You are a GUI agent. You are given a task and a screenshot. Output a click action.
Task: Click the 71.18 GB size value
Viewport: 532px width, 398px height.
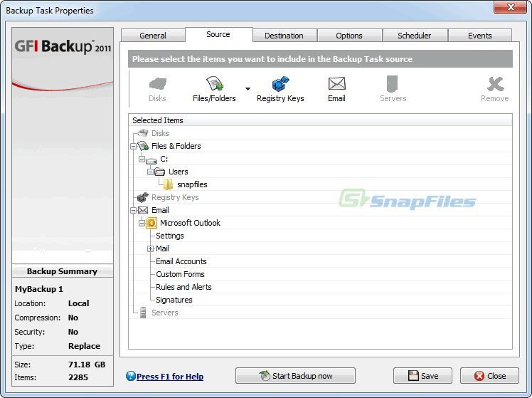tap(87, 365)
